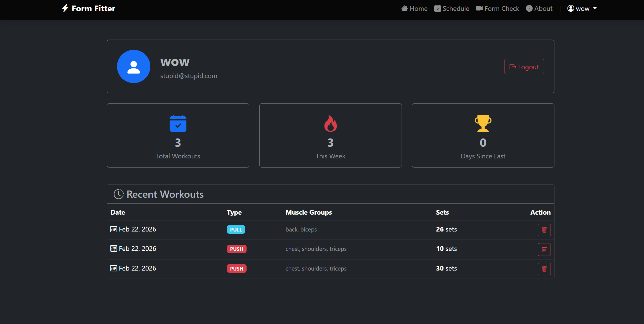This screenshot has width=644, height=324.
Task: Open the About page
Action: pyautogui.click(x=539, y=9)
